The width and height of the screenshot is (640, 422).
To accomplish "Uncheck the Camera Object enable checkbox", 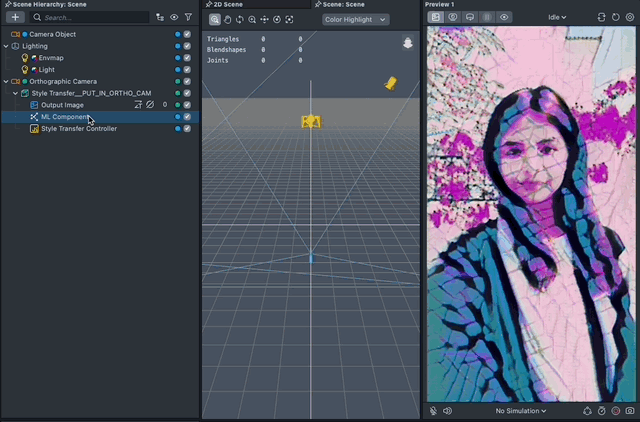I will 187,34.
